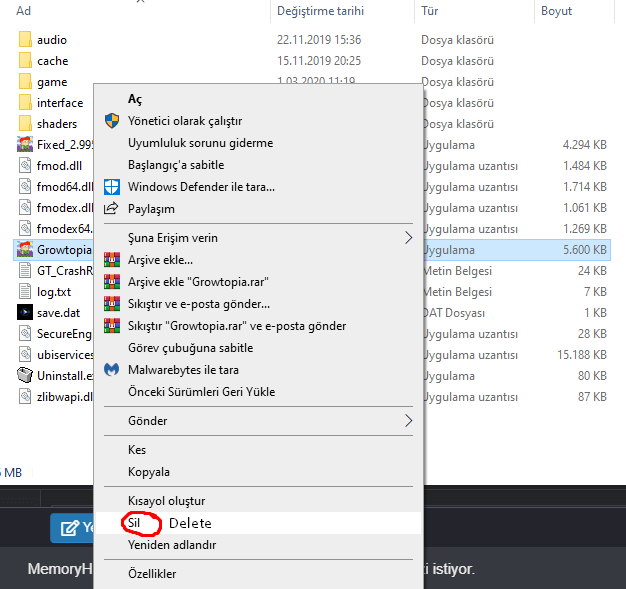This screenshot has height=589, width=626.
Task: Select Yönetici olarak çalıştır
Action: coord(259,121)
